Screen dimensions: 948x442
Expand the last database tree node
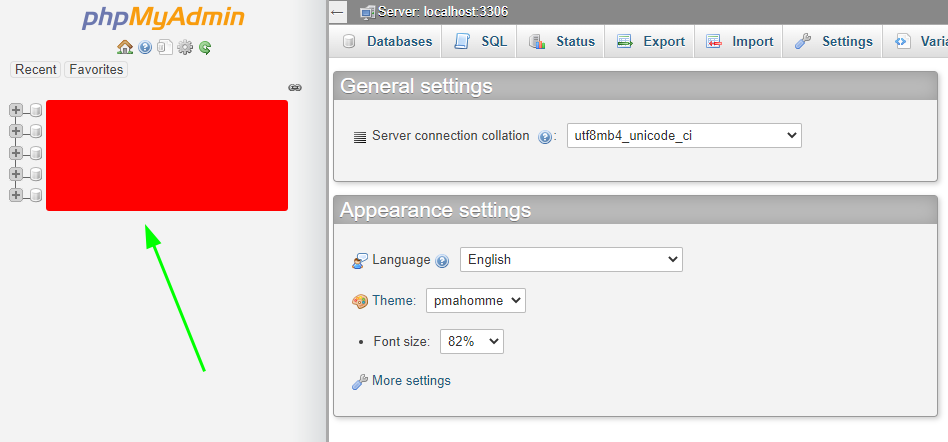(16, 195)
